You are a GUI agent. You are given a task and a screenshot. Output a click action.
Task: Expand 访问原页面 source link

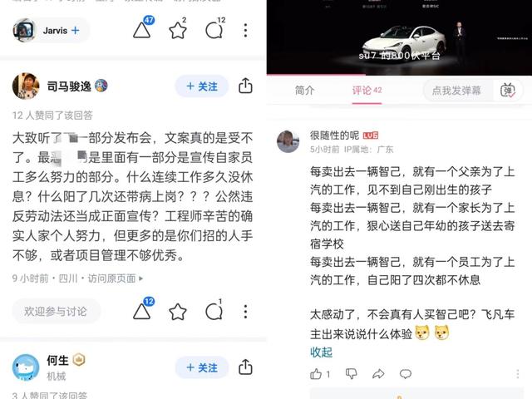coord(116,278)
